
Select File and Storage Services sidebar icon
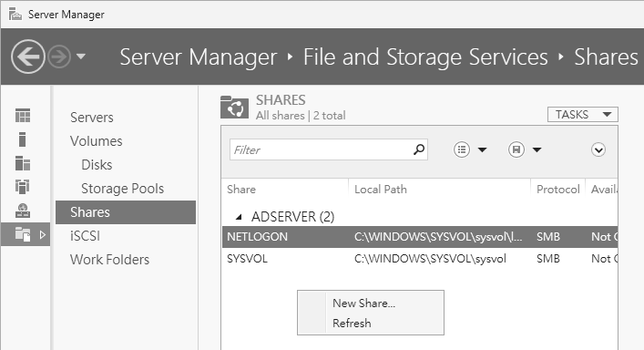[23, 234]
